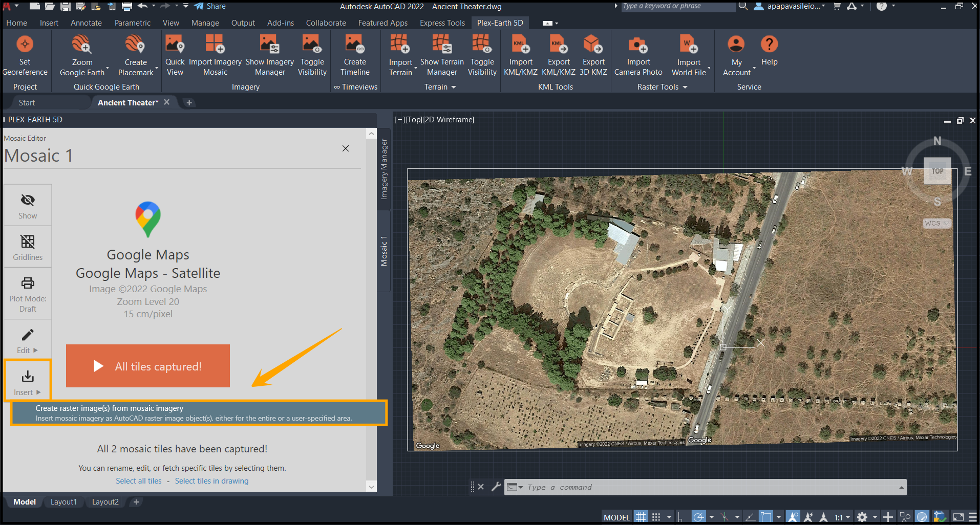Toggle Snap mode in status bar
The width and height of the screenshot is (980, 525).
click(x=656, y=517)
